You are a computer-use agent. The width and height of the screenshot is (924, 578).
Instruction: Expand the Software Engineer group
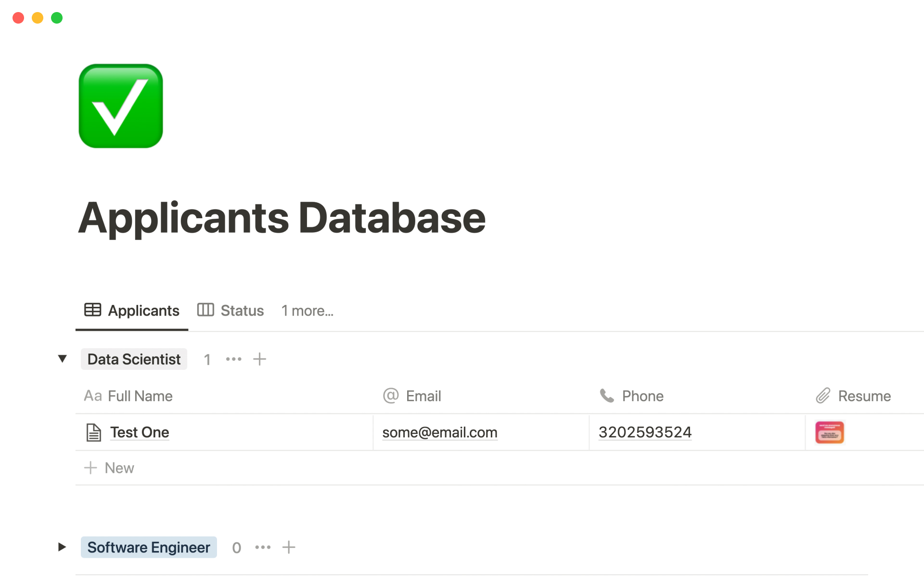(62, 547)
